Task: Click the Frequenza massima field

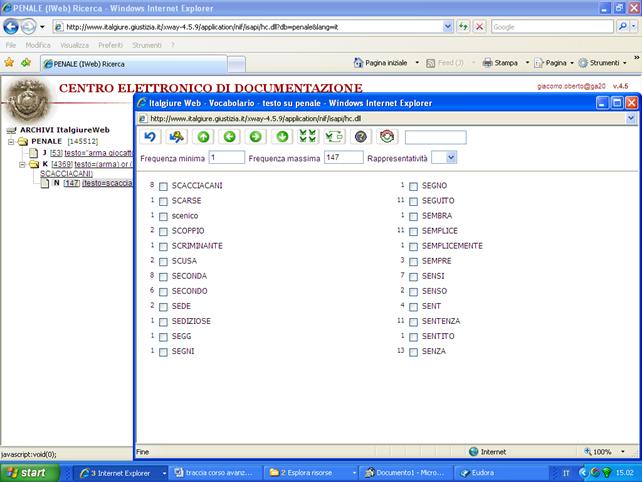Action: coord(344,157)
